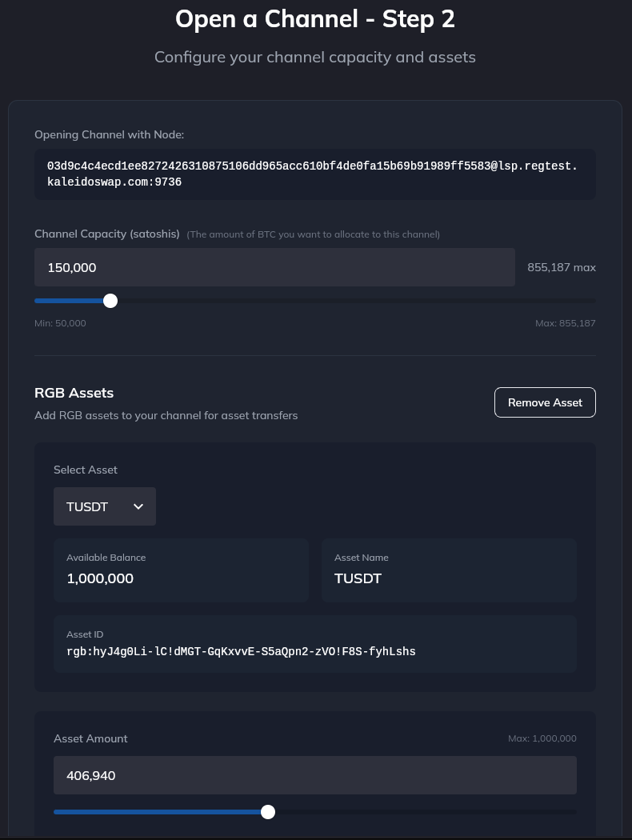Click the chevron icon on the Select Asset dropdown

point(138,506)
